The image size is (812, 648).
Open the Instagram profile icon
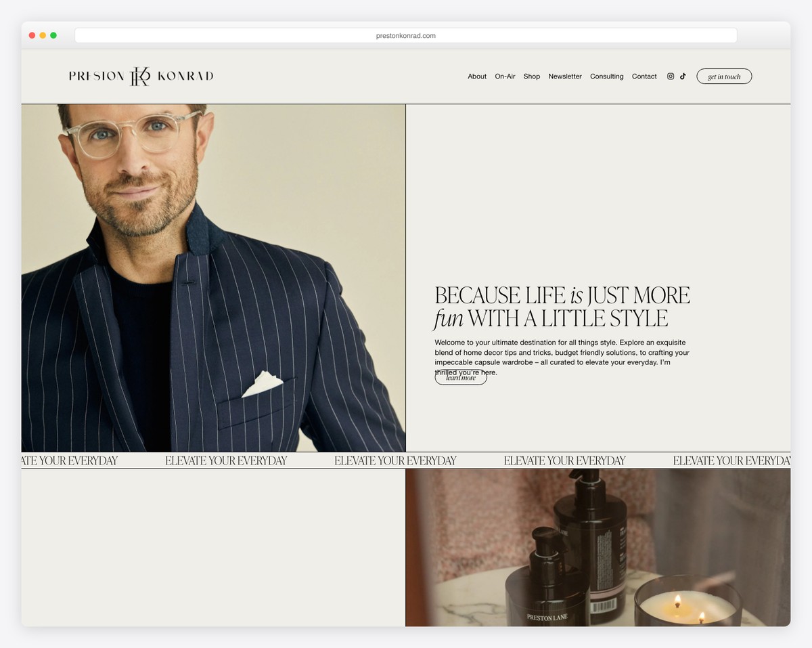[x=670, y=77]
